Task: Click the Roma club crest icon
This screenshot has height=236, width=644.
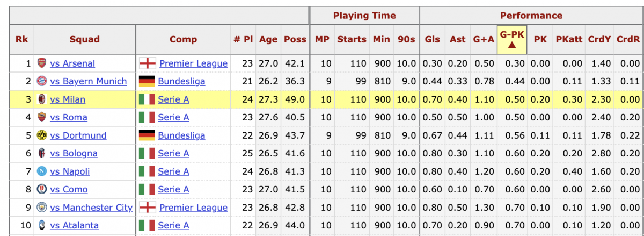Action: tap(42, 118)
